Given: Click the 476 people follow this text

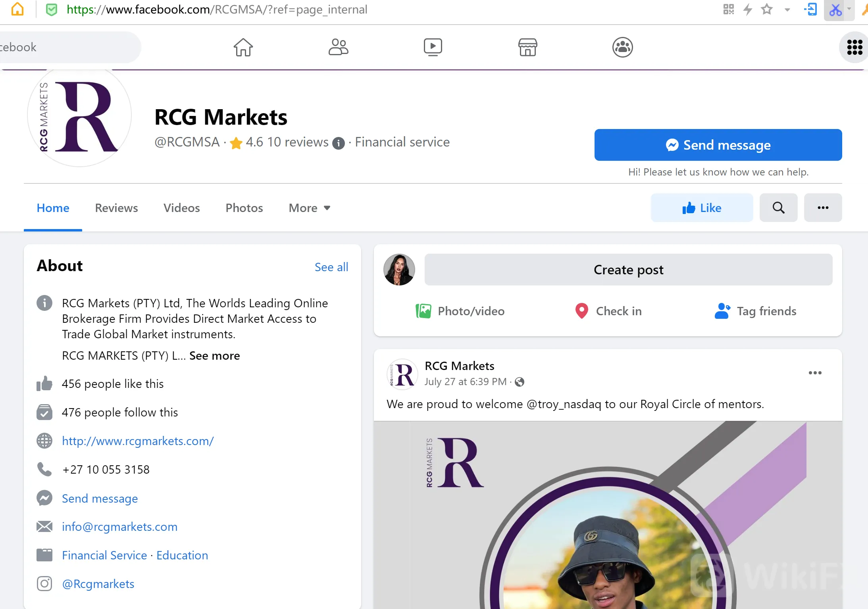Looking at the screenshot, I should (120, 412).
